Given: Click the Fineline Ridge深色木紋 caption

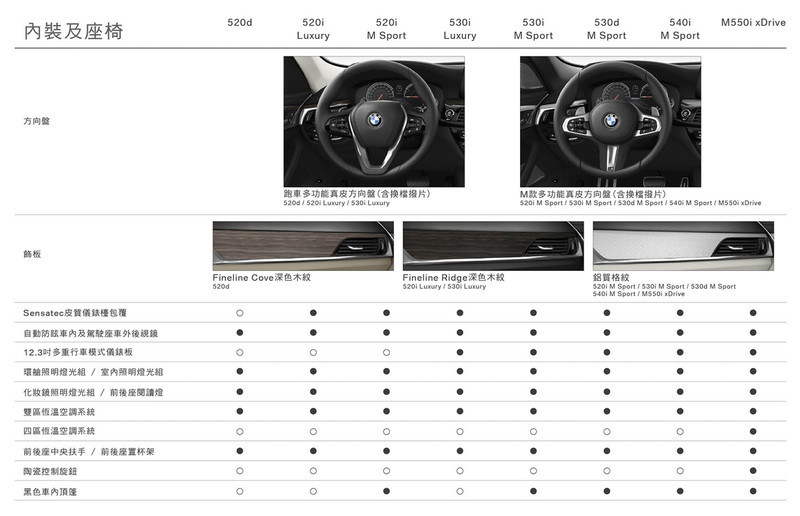Looking at the screenshot, I should (x=454, y=277).
